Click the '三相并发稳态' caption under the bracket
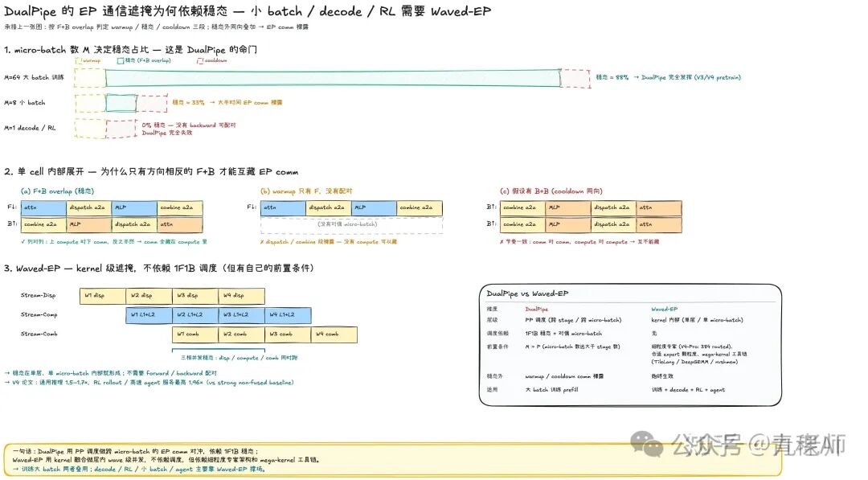This screenshot has height=480, width=868. (239, 358)
